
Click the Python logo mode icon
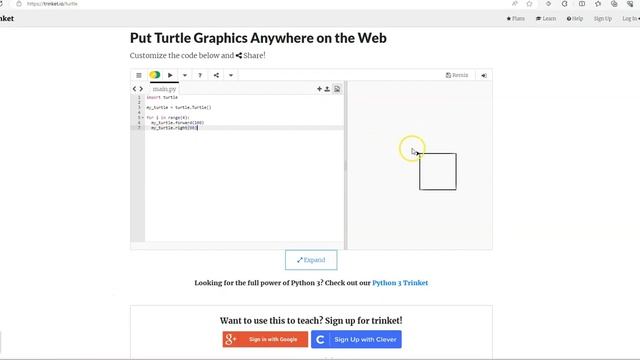point(155,75)
